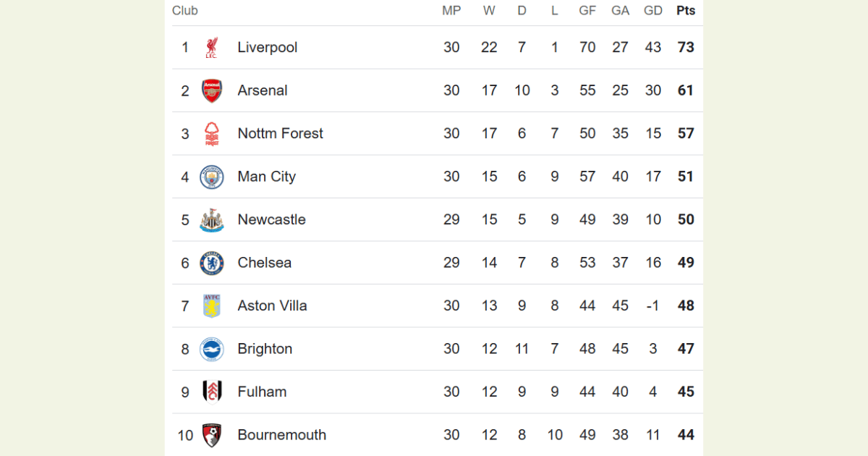Open the Newcastle club crest
Viewport: 868px width, 456px height.
click(x=212, y=220)
